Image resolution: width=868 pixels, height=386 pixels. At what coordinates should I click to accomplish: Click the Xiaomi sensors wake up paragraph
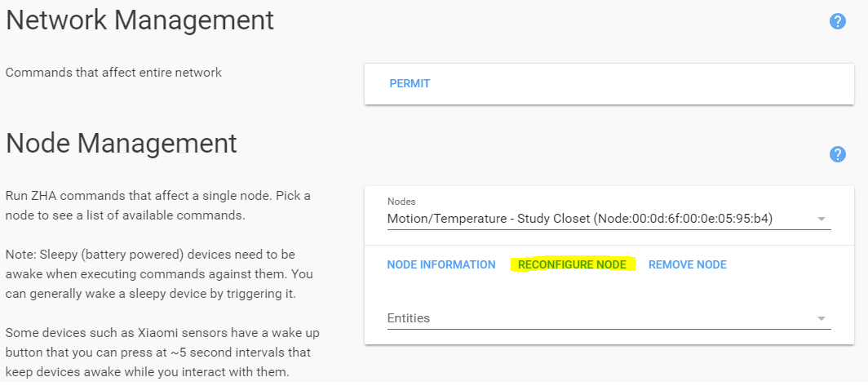pos(159,353)
